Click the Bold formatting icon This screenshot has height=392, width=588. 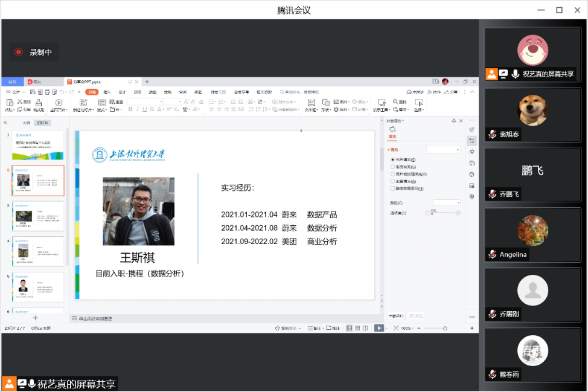point(130,109)
